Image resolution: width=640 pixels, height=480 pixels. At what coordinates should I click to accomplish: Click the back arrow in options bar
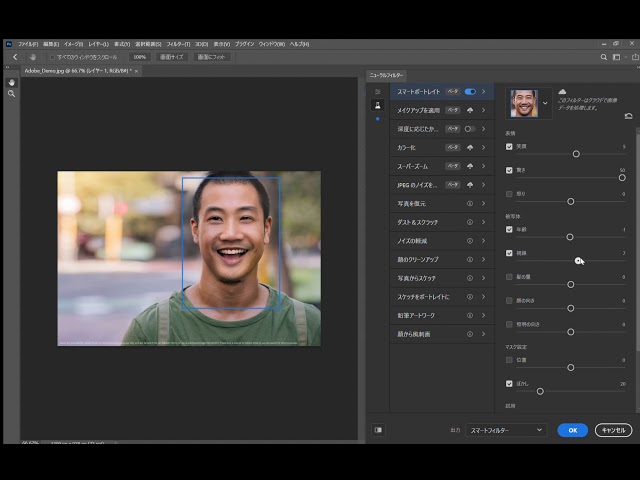pos(15,57)
